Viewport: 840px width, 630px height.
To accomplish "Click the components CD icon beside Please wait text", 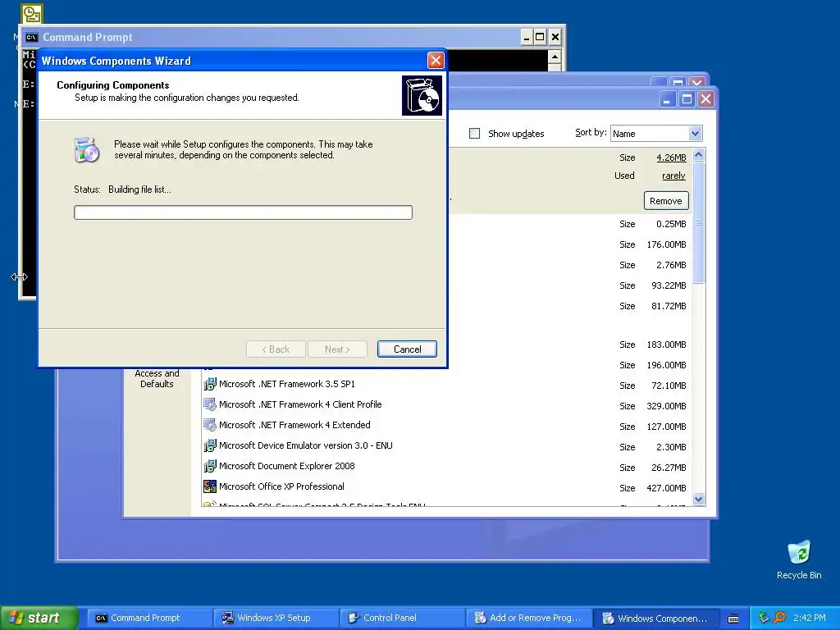I will [86, 150].
